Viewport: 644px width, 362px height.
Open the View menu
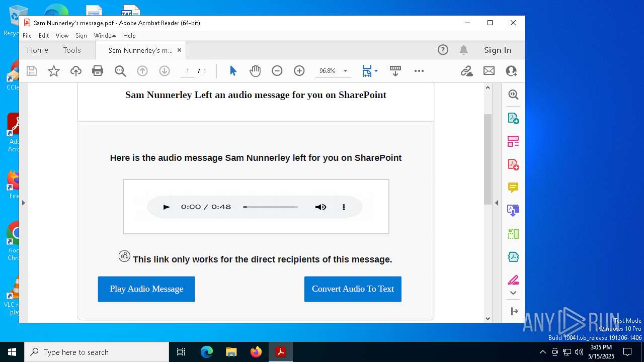62,36
